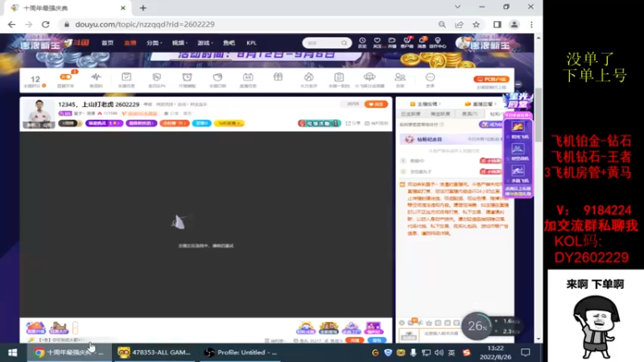Open the anchor tasks checklist icon
The width and height of the screenshot is (644, 362).
click(x=126, y=79)
